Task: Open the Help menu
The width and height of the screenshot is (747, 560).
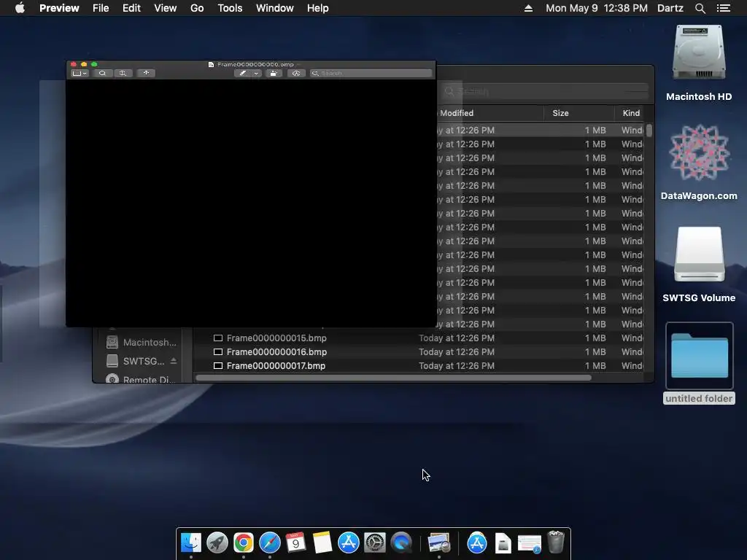Action: click(x=318, y=8)
